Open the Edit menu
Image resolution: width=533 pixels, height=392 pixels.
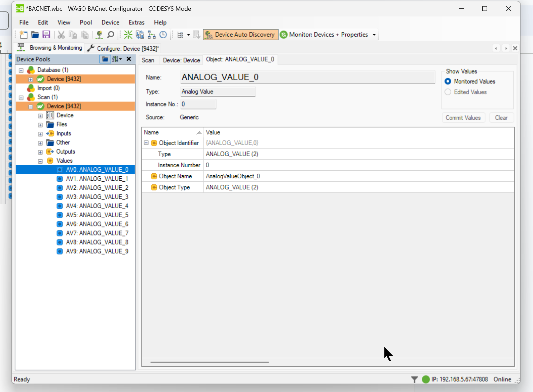(x=43, y=23)
